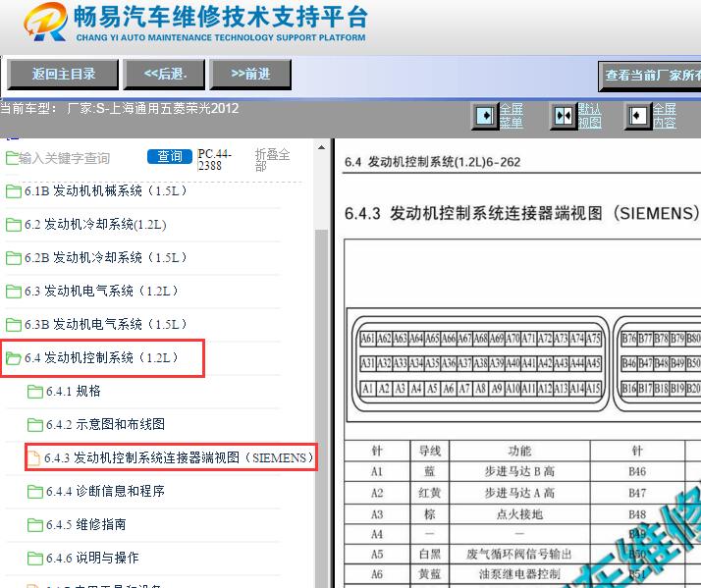Click folder icon beside 6.4.4 诊断信息和程序

(35, 492)
